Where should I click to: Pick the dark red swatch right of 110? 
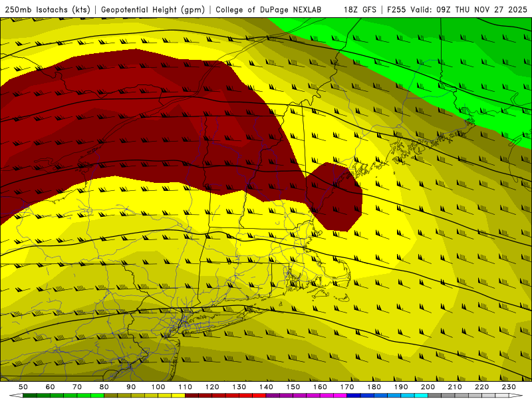(192, 396)
